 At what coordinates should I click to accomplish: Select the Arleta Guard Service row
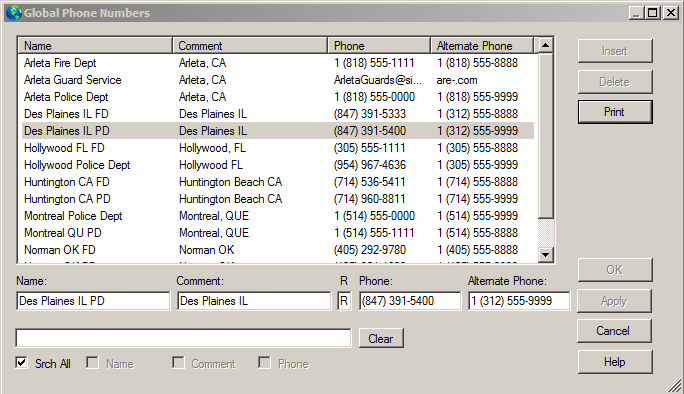pyautogui.click(x=277, y=80)
